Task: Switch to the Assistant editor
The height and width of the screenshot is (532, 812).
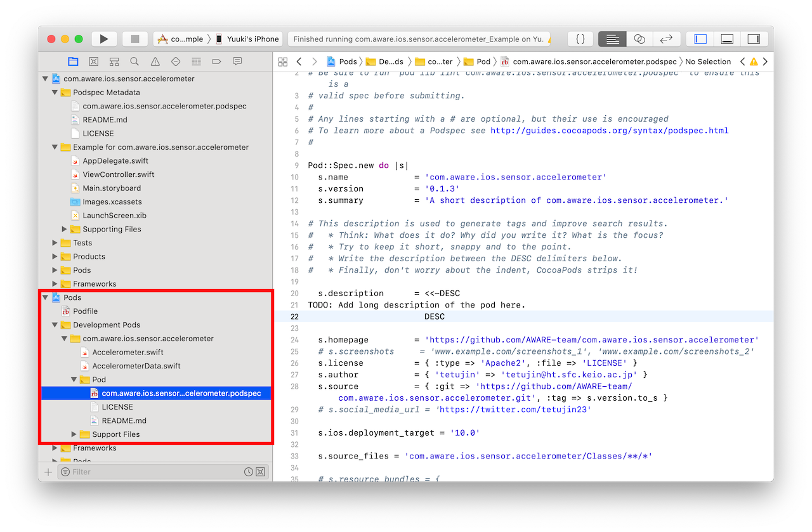Action: 639,39
